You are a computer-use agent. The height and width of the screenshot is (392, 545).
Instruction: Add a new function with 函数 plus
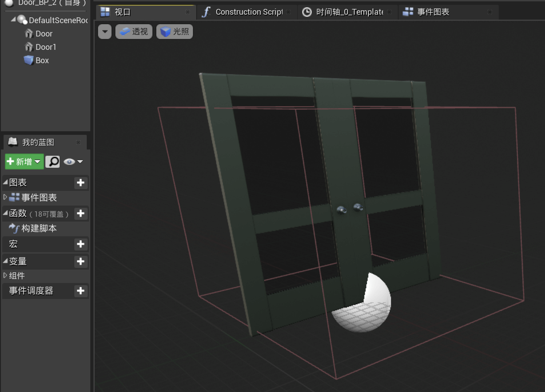(81, 214)
